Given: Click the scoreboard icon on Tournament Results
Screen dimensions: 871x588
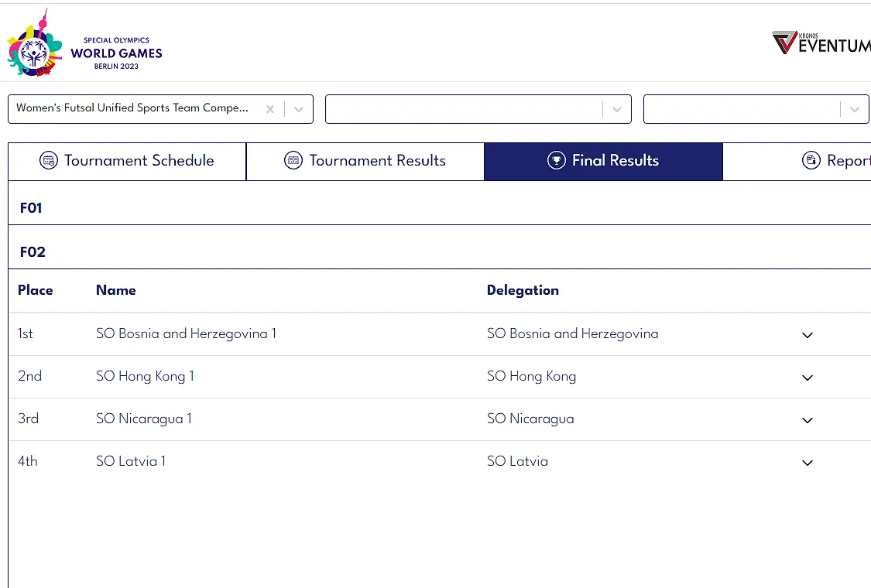Looking at the screenshot, I should (293, 161).
